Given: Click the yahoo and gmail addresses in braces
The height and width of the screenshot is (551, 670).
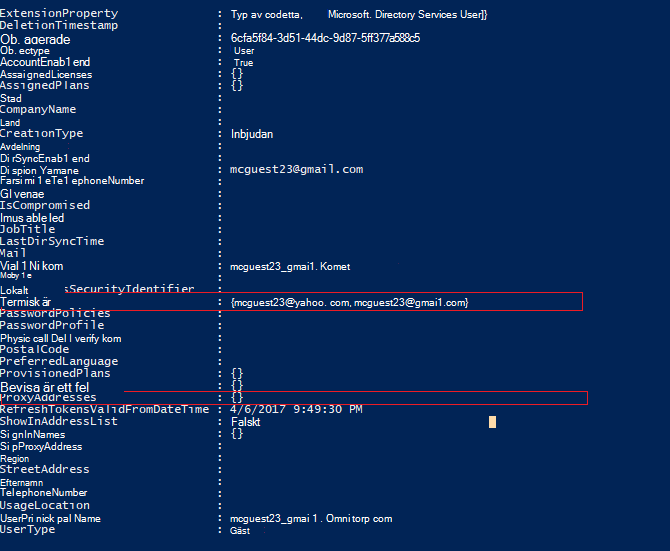Looking at the screenshot, I should click(350, 303).
